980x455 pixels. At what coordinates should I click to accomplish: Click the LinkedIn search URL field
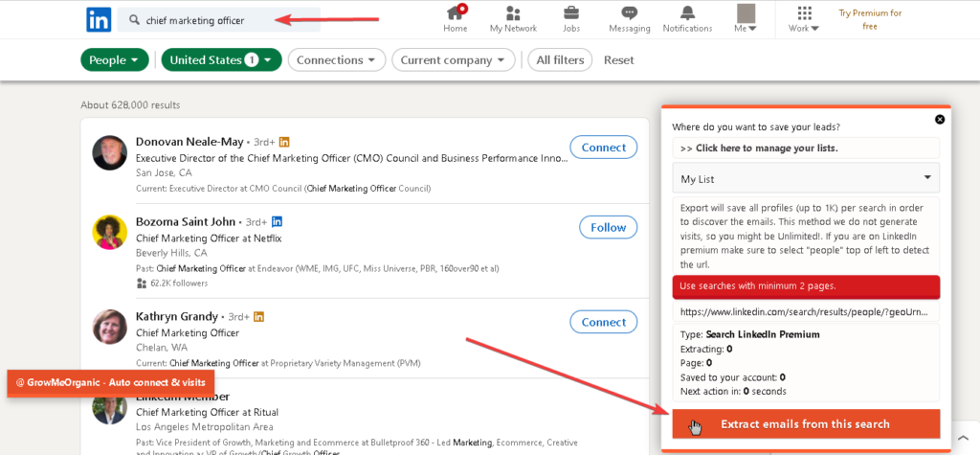pos(806,311)
